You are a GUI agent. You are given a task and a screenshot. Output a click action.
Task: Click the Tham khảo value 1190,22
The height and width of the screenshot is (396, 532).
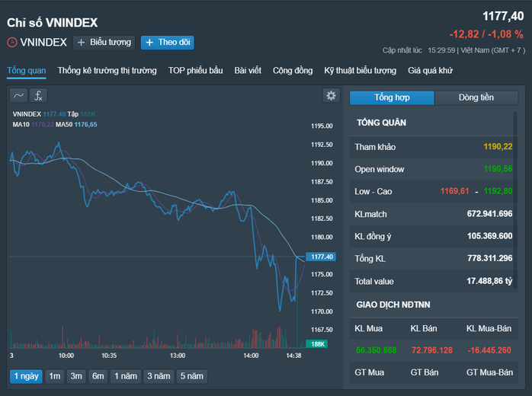click(x=498, y=147)
